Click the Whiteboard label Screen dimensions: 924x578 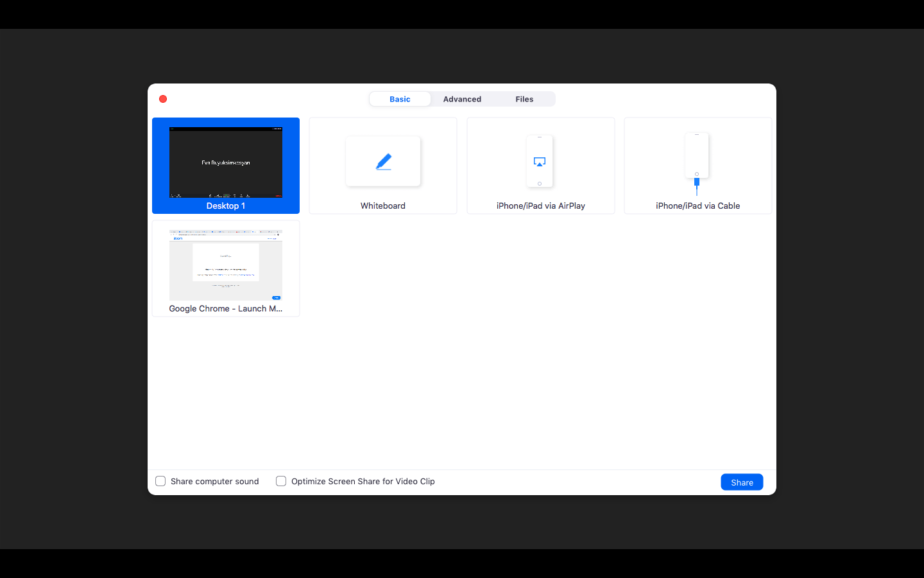point(383,206)
